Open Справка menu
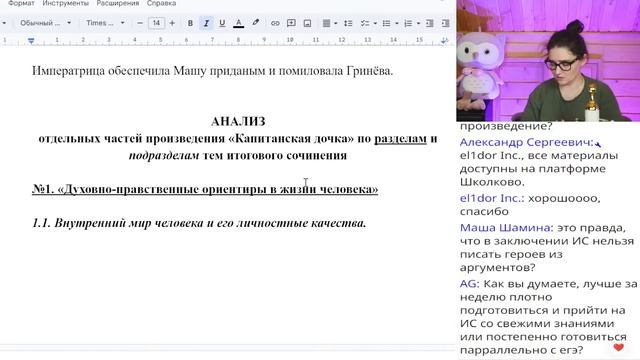Viewport: 640px width, 360px height. pyautogui.click(x=161, y=3)
